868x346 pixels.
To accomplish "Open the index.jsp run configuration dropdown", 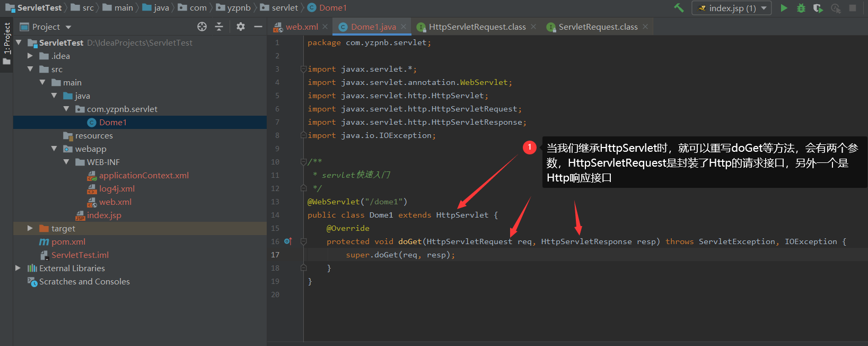I will [x=731, y=8].
